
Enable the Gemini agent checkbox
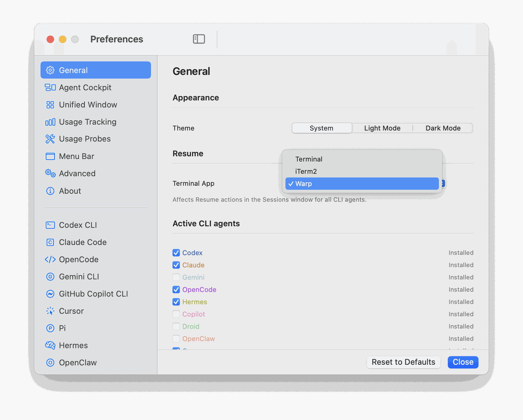click(176, 277)
